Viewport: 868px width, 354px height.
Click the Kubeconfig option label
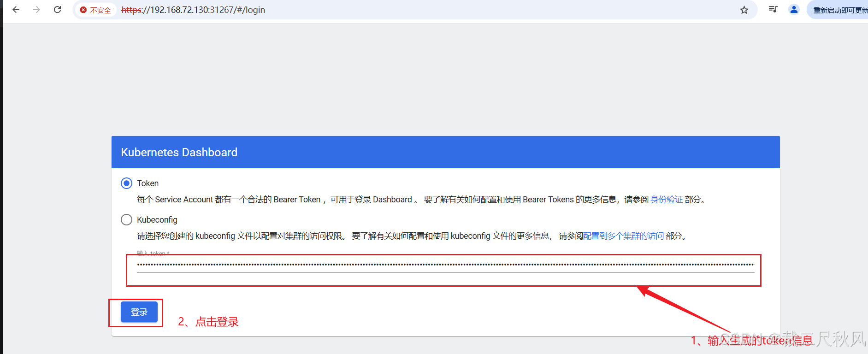(157, 220)
